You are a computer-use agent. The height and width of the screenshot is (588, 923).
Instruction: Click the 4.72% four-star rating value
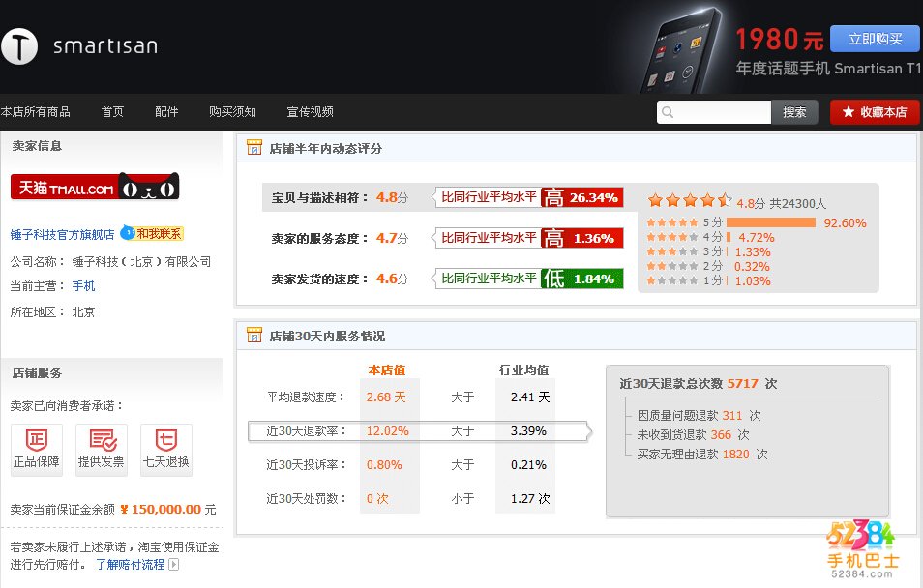(757, 237)
